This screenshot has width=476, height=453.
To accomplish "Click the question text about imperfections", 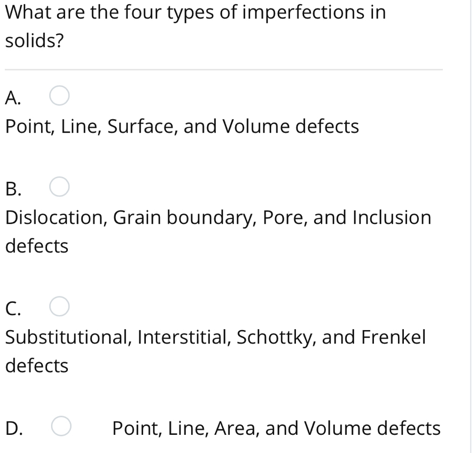I will coord(195,13).
